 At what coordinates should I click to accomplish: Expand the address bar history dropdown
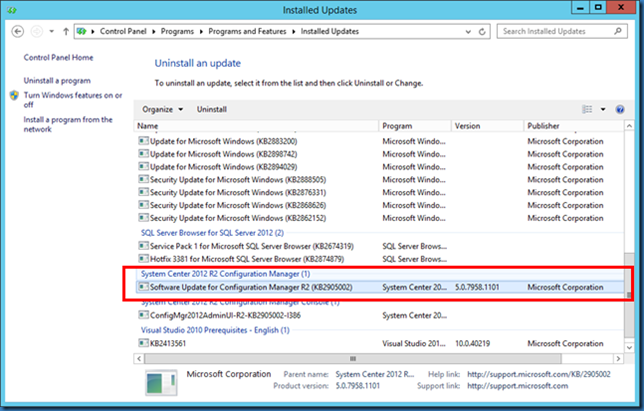[x=468, y=32]
